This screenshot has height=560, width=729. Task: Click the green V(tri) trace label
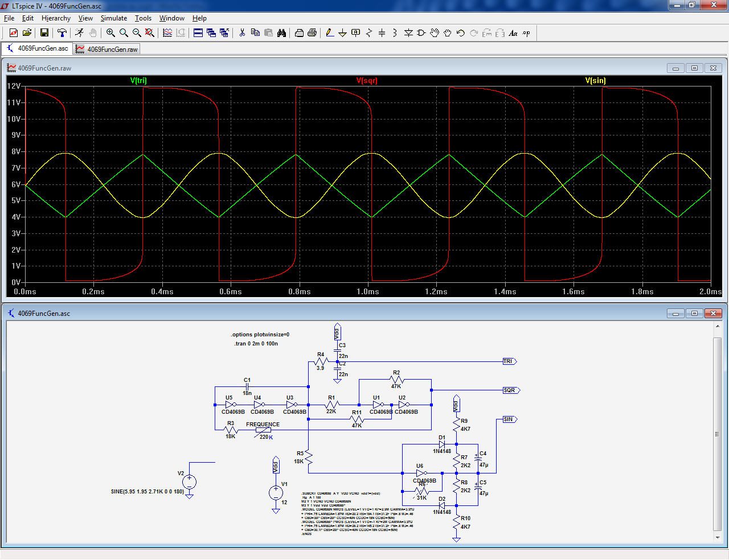138,81
